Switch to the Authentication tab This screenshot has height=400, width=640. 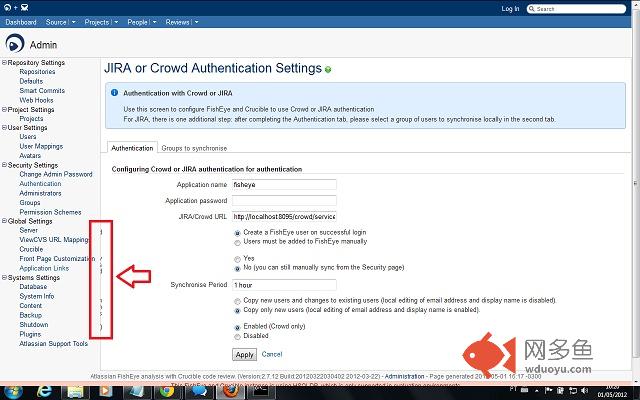132,148
